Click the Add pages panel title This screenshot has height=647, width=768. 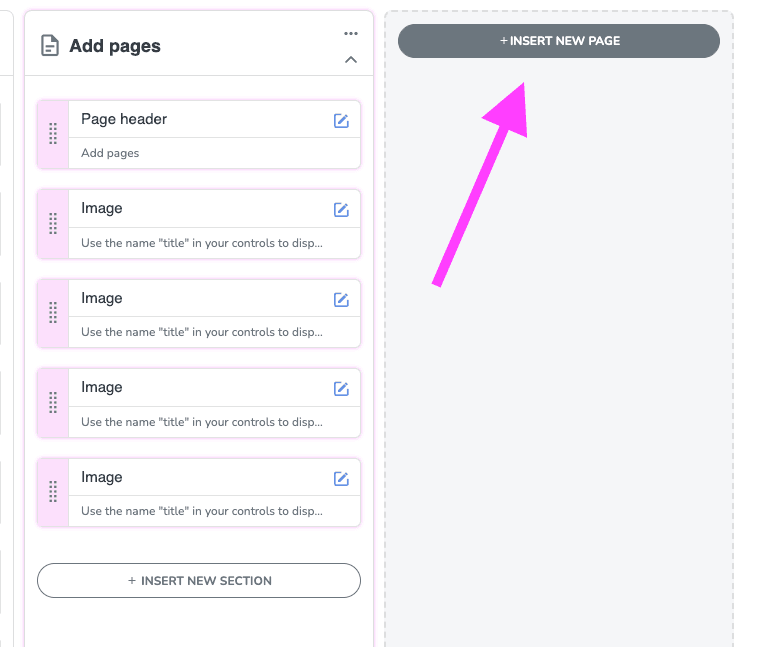coord(115,46)
